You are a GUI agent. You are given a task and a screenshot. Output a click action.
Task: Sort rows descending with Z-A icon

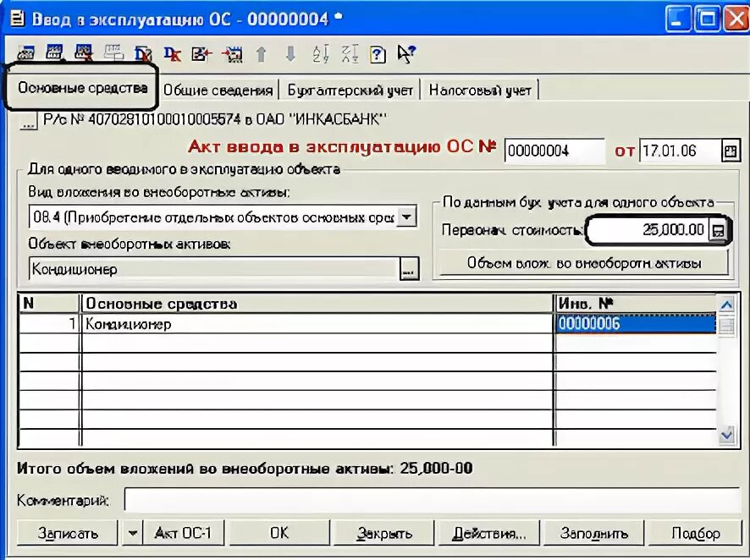pos(350,53)
